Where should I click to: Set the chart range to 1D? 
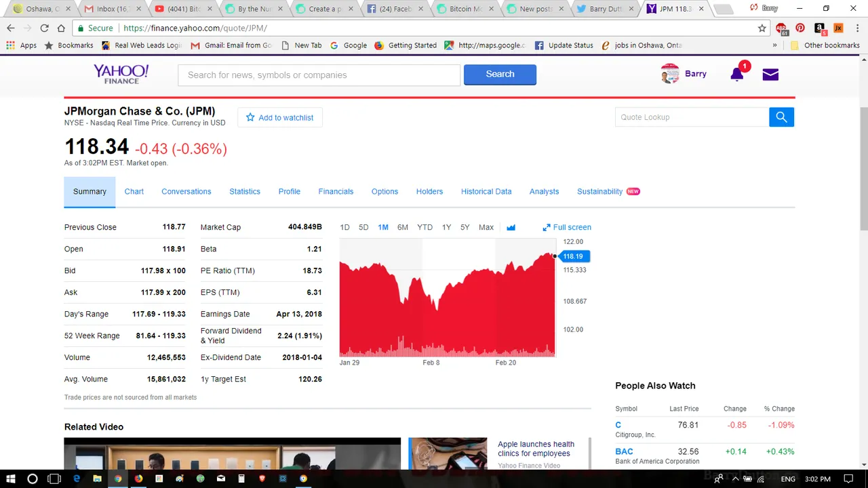(x=344, y=228)
